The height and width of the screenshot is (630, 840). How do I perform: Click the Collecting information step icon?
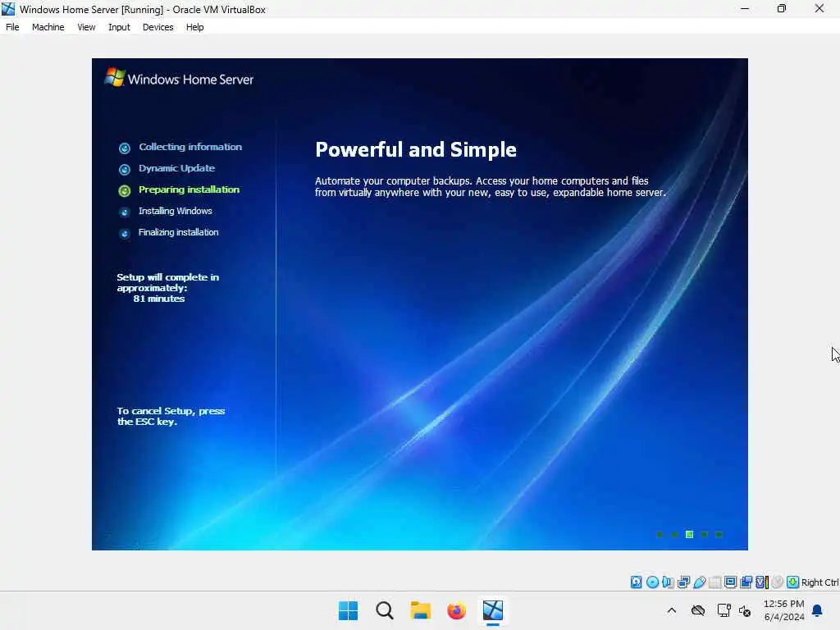pos(125,148)
